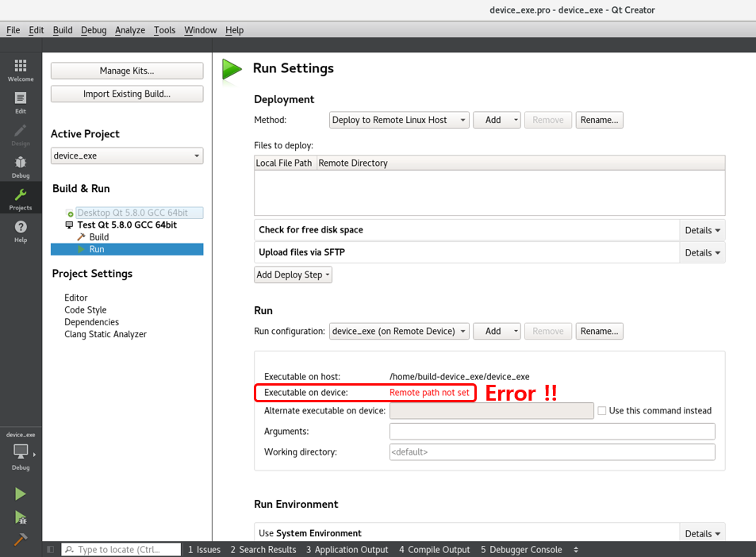Open Add Deploy Step dropdown
The image size is (756, 557).
pyautogui.click(x=293, y=275)
